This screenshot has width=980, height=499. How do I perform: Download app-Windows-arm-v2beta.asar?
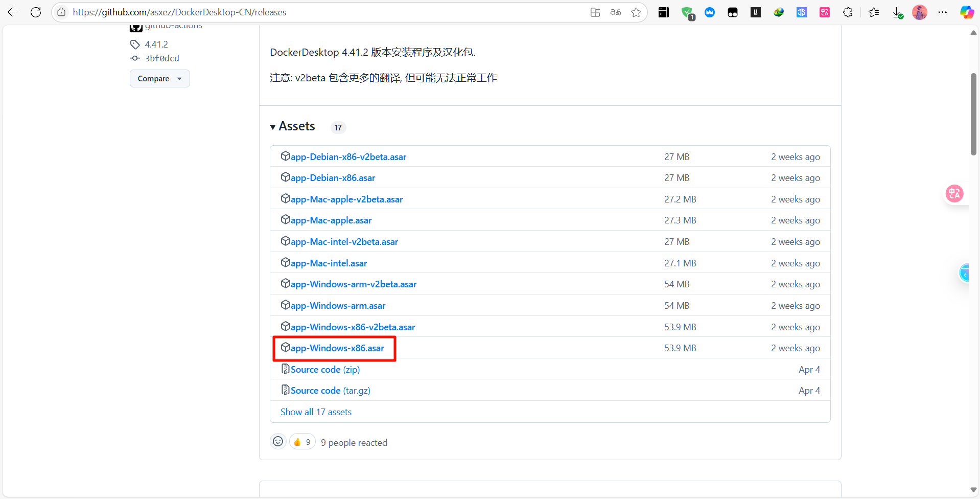[x=354, y=284]
